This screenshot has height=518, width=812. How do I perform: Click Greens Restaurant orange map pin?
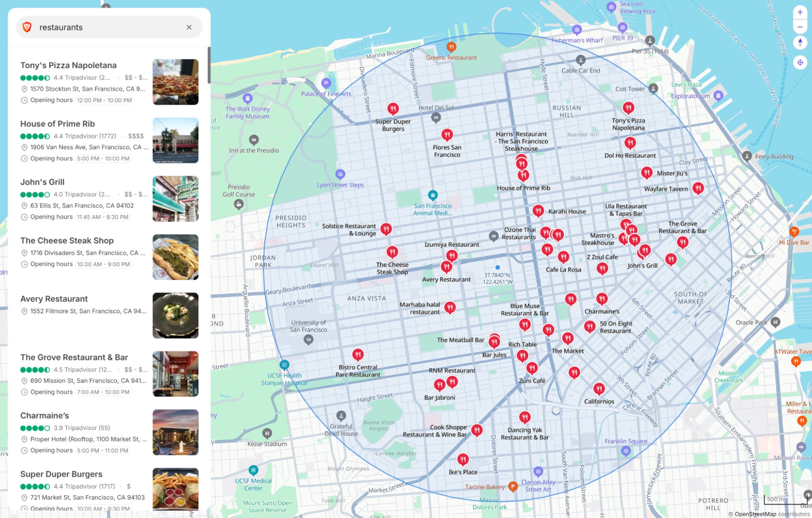pyautogui.click(x=451, y=48)
